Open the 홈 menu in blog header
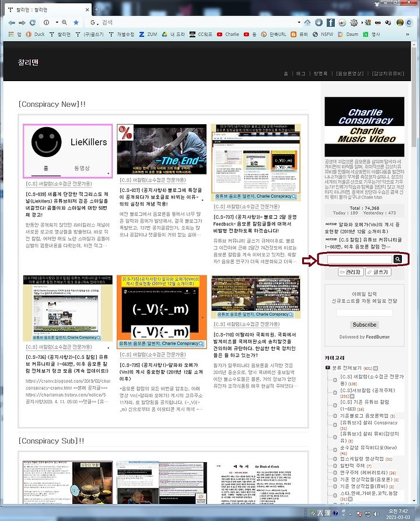 click(286, 74)
